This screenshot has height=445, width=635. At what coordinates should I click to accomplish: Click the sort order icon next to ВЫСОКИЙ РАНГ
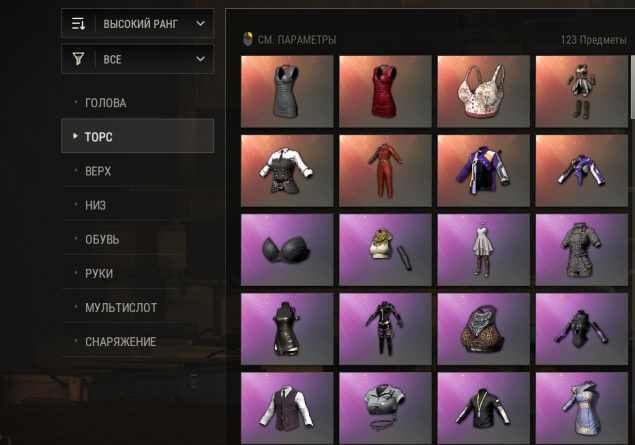(79, 23)
